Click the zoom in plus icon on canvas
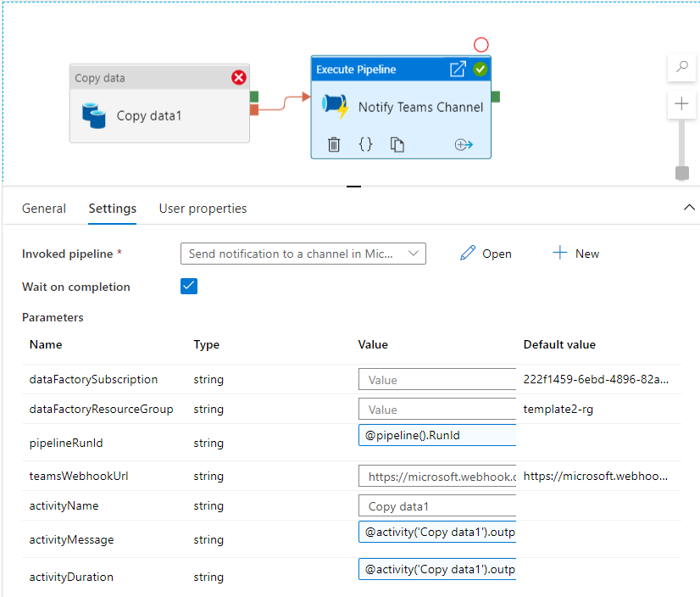Viewport: 700px width, 597px height. [x=681, y=104]
